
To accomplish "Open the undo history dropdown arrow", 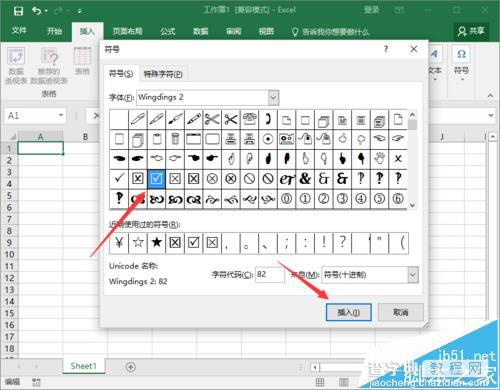I will click(x=46, y=11).
